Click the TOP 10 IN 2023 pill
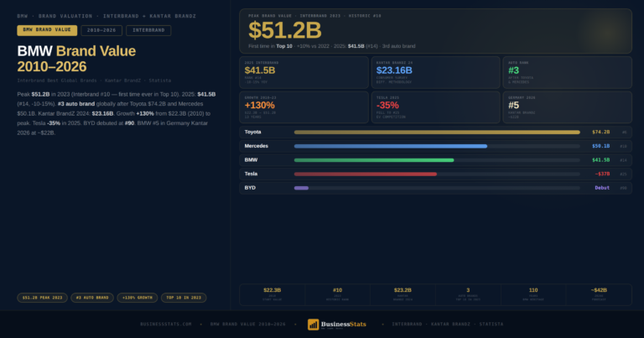 pyautogui.click(x=184, y=298)
